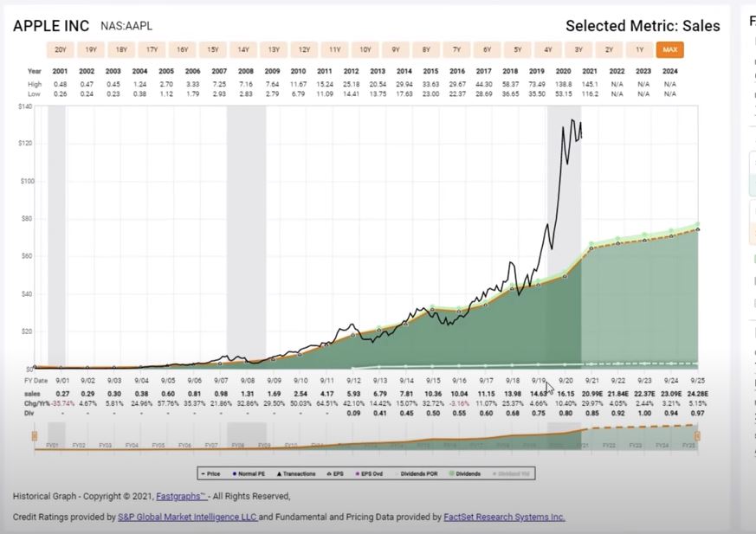This screenshot has height=534, width=756.
Task: Show the 9Y time range
Action: [x=396, y=49]
